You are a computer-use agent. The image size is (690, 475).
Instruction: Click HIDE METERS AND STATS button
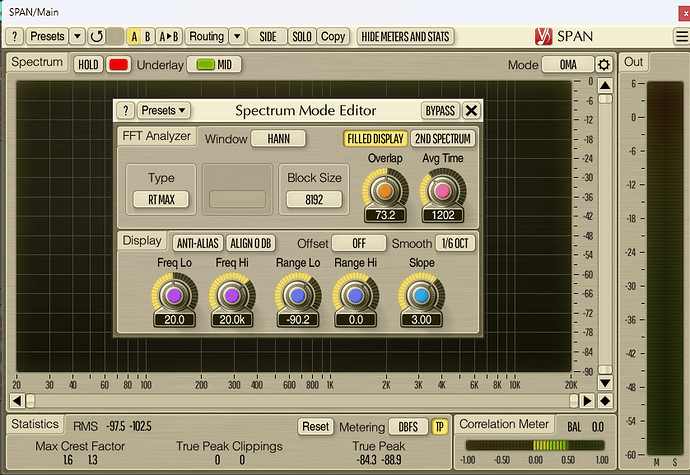tap(405, 37)
